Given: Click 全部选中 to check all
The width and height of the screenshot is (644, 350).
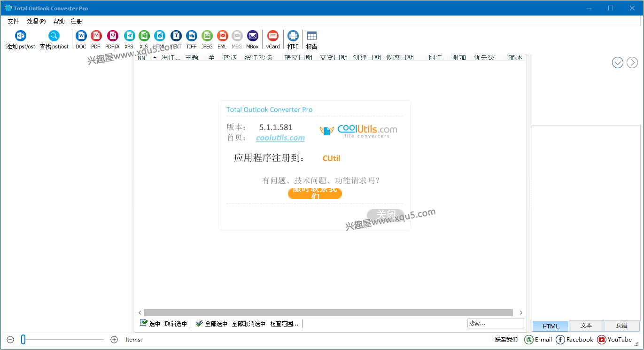Looking at the screenshot, I should point(212,324).
